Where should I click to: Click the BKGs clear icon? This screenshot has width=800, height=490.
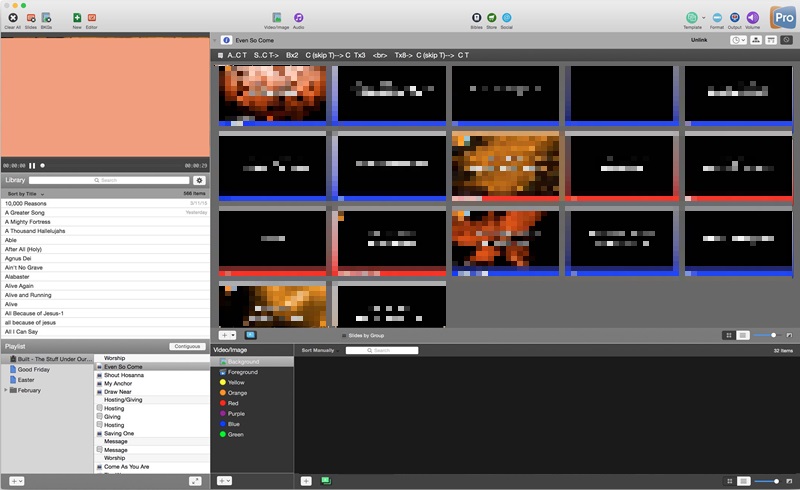(x=46, y=18)
